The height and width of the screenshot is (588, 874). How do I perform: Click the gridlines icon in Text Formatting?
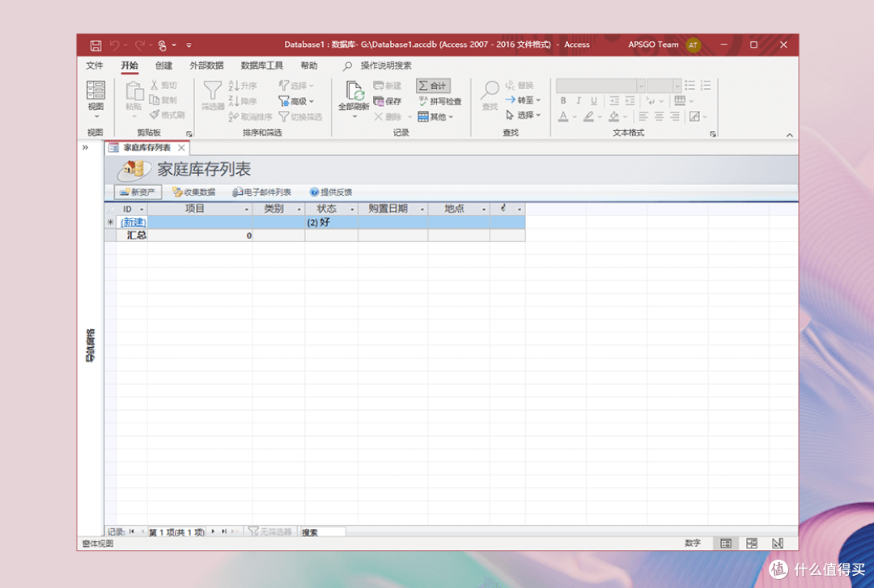click(x=680, y=101)
